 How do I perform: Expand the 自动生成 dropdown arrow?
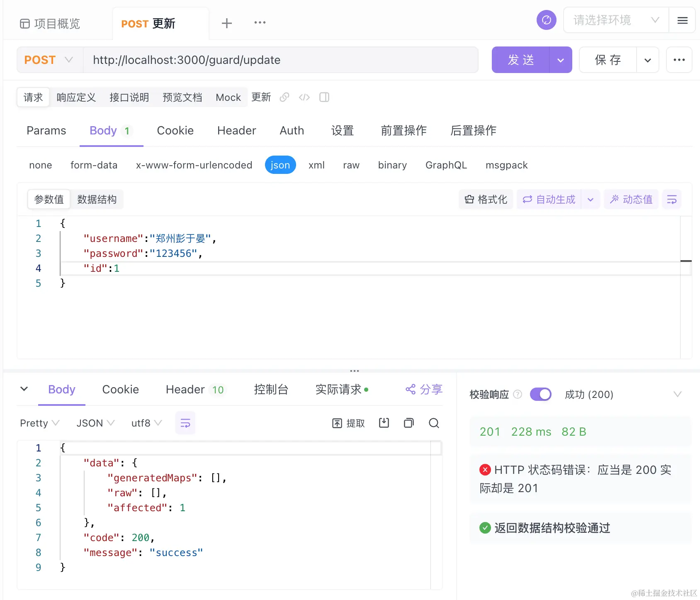[591, 200]
